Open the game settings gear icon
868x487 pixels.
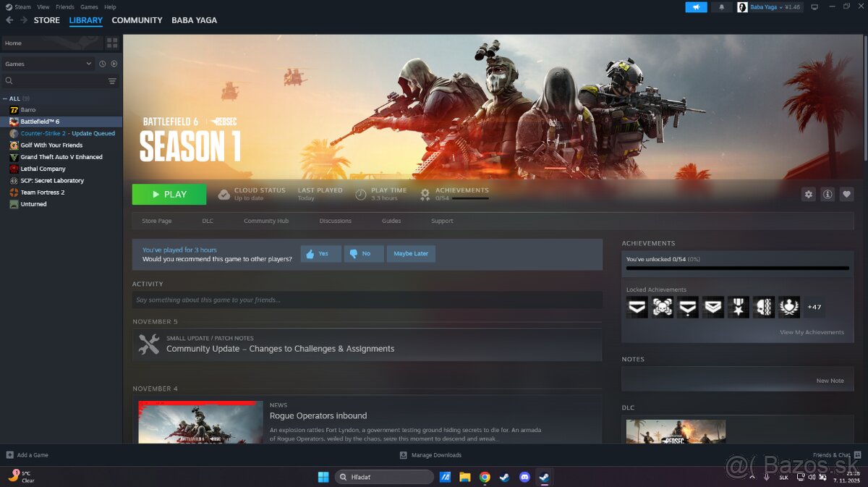click(x=808, y=194)
